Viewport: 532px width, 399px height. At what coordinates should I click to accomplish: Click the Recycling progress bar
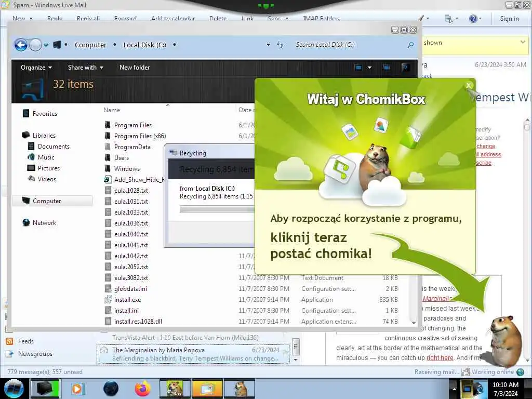click(x=217, y=209)
